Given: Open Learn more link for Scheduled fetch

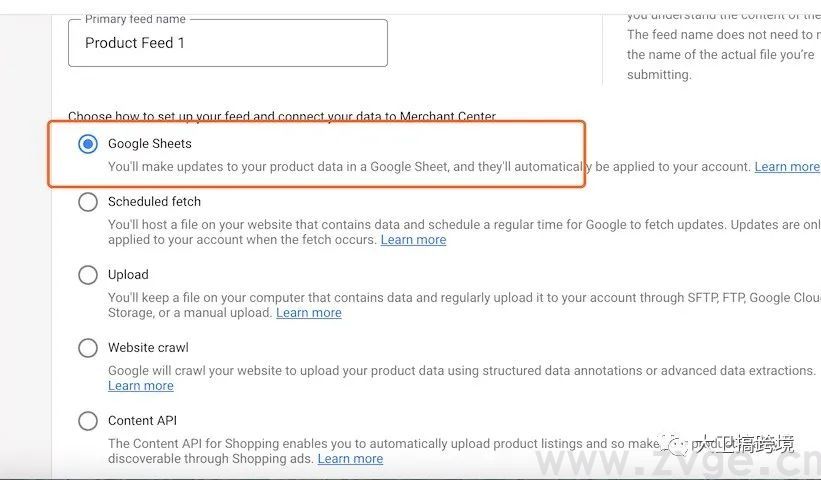Looking at the screenshot, I should 413,240.
